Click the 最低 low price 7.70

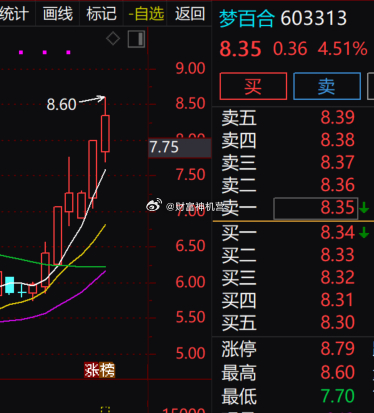point(337,396)
